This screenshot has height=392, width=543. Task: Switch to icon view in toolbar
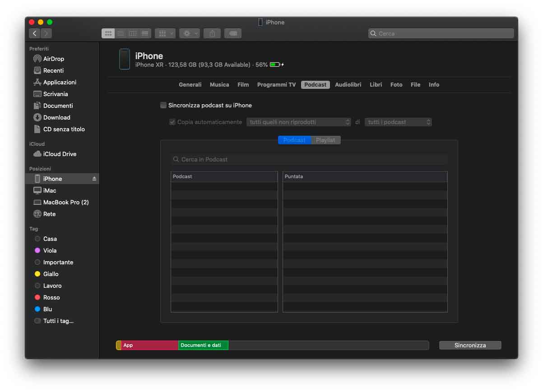pos(108,33)
